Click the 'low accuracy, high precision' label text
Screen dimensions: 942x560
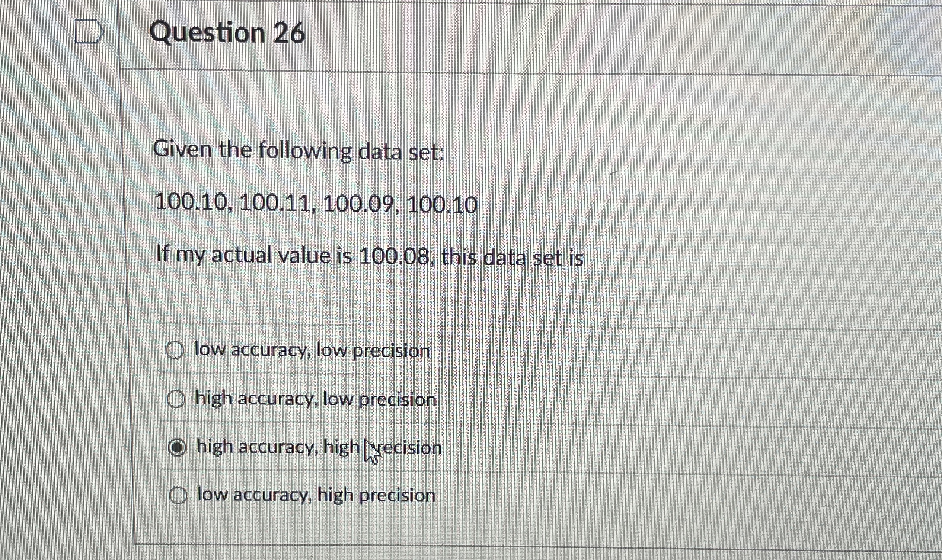click(315, 495)
